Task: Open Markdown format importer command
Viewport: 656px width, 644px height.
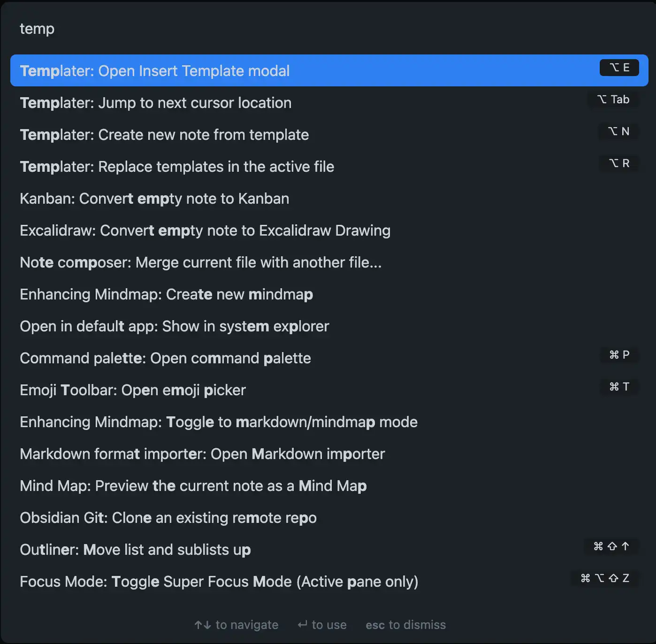Action: coord(202,454)
